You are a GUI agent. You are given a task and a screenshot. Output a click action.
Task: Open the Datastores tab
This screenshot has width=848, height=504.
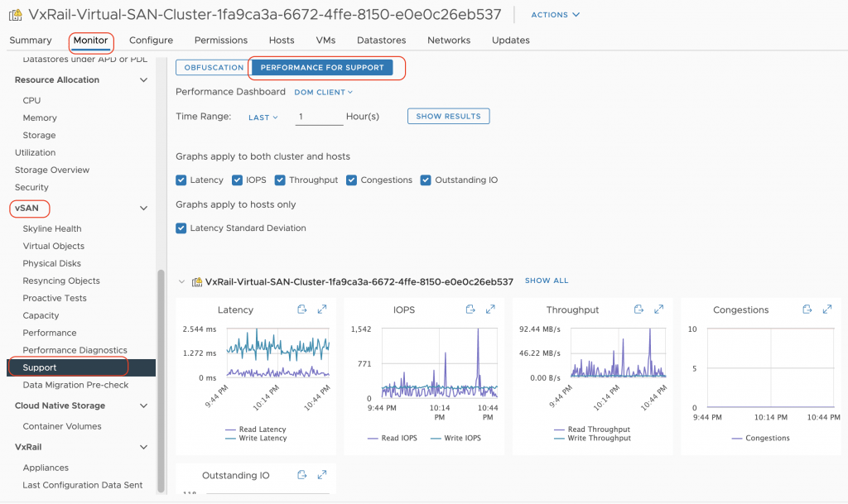pyautogui.click(x=381, y=41)
